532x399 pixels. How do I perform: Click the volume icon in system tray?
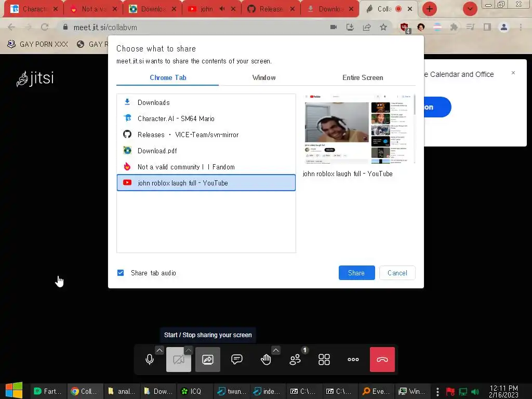[475, 392]
